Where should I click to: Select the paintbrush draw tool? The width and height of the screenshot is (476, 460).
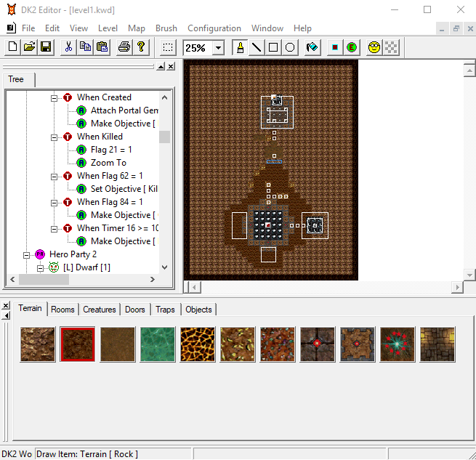tap(240, 47)
